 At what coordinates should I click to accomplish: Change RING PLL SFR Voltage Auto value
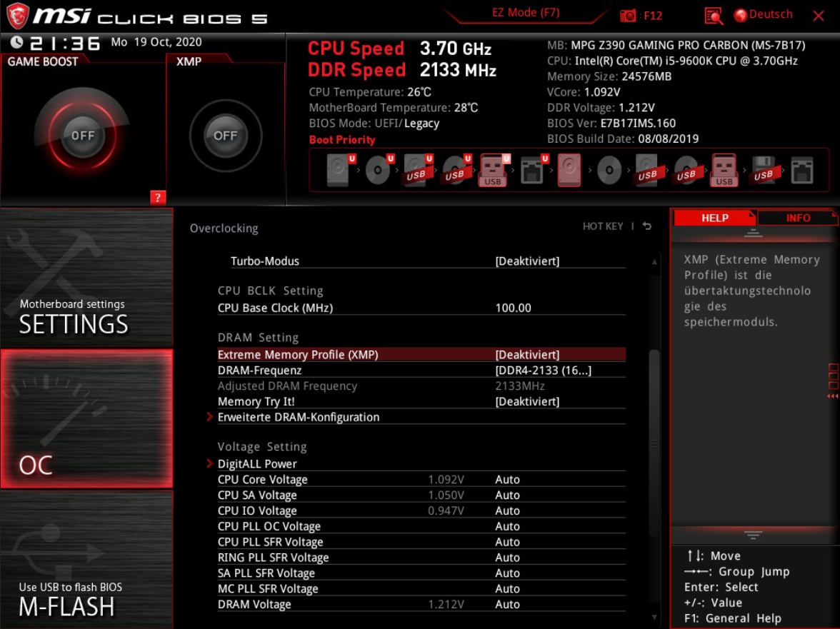click(507, 558)
